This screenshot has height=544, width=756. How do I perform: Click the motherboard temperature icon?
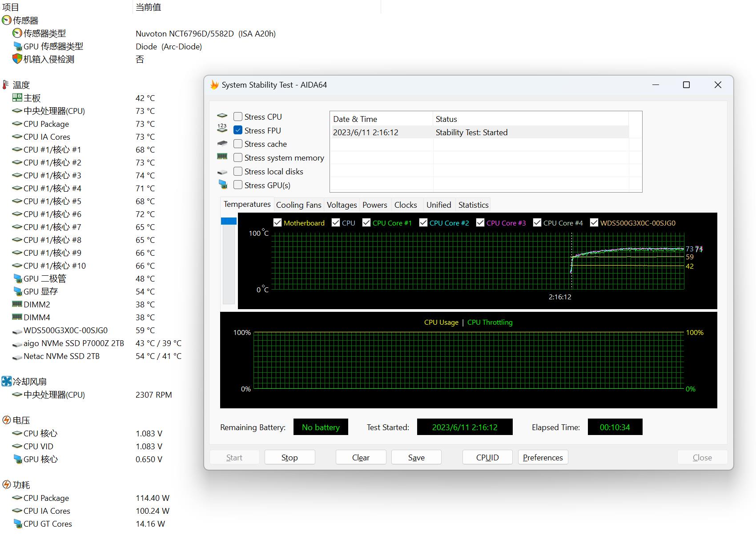[x=17, y=98]
